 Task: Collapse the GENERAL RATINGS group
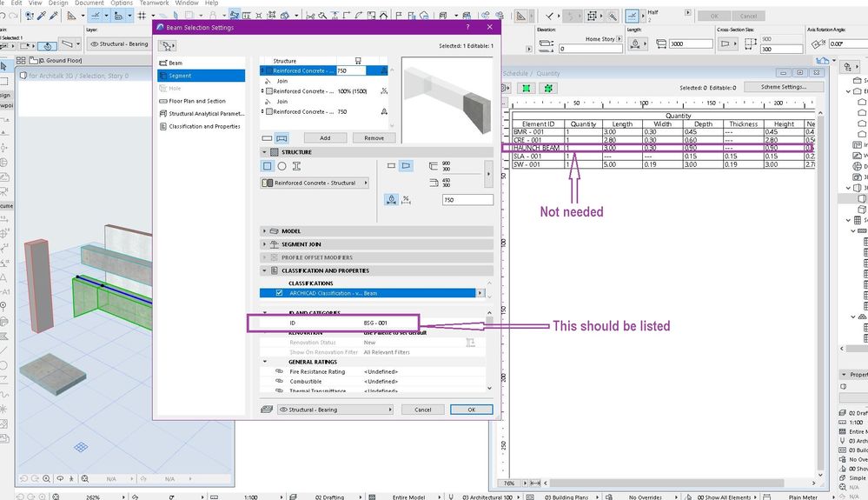click(x=265, y=362)
